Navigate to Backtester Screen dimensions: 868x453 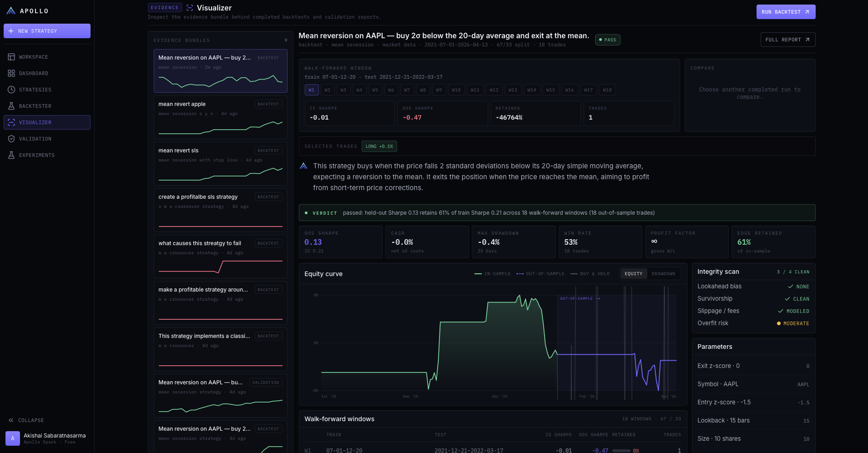click(47, 106)
